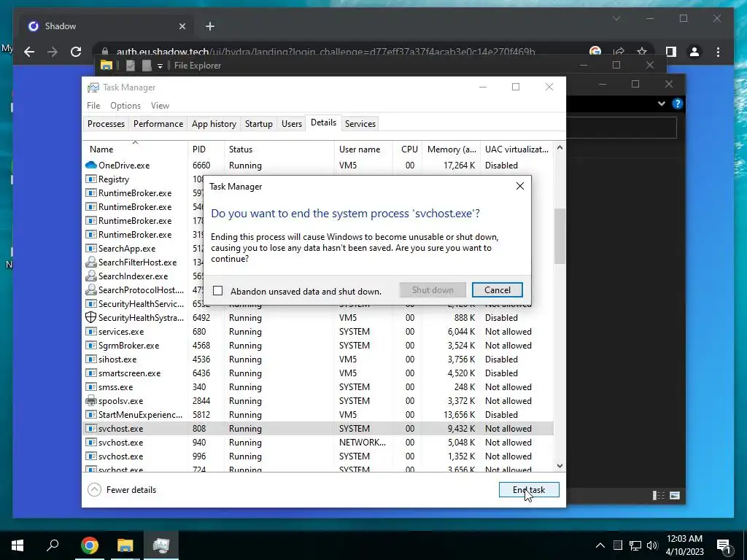Image resolution: width=747 pixels, height=560 pixels.
Task: Select the SearchIndexer.exe icon
Action: [90, 276]
